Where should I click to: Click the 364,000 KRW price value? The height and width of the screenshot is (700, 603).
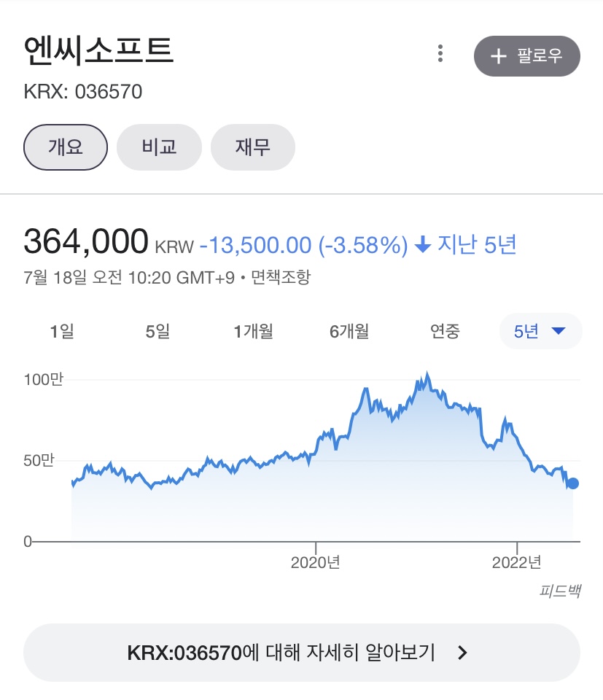[86, 243]
